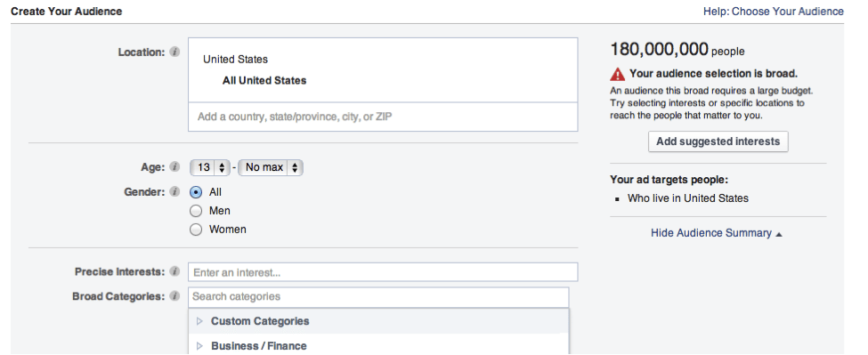The height and width of the screenshot is (355, 868).
Task: Click the info icon beside Age
Action: [174, 167]
